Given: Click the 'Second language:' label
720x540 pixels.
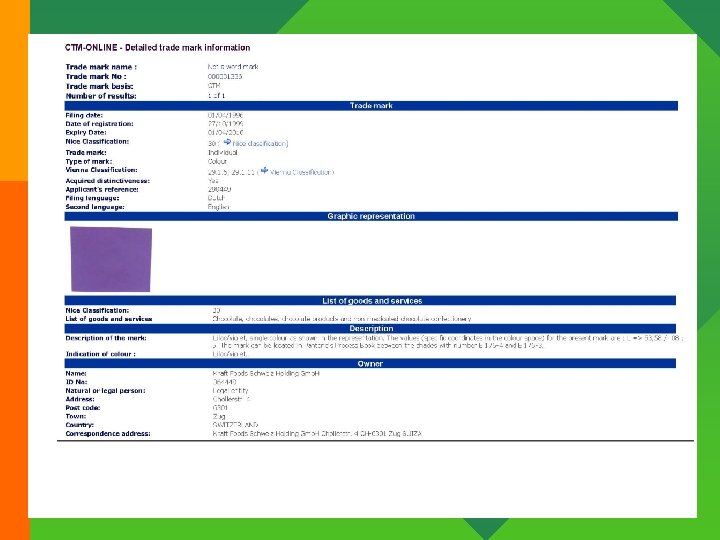Looking at the screenshot, I should 95,207.
